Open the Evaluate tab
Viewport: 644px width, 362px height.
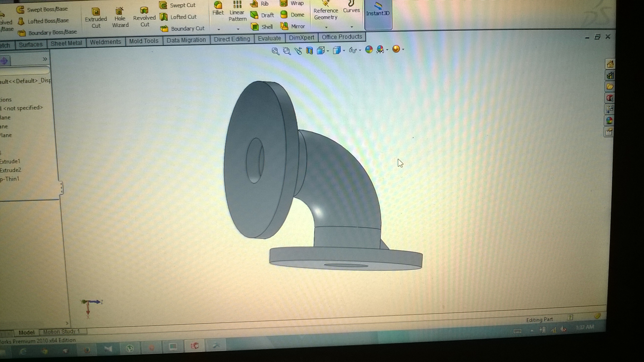[x=269, y=38]
